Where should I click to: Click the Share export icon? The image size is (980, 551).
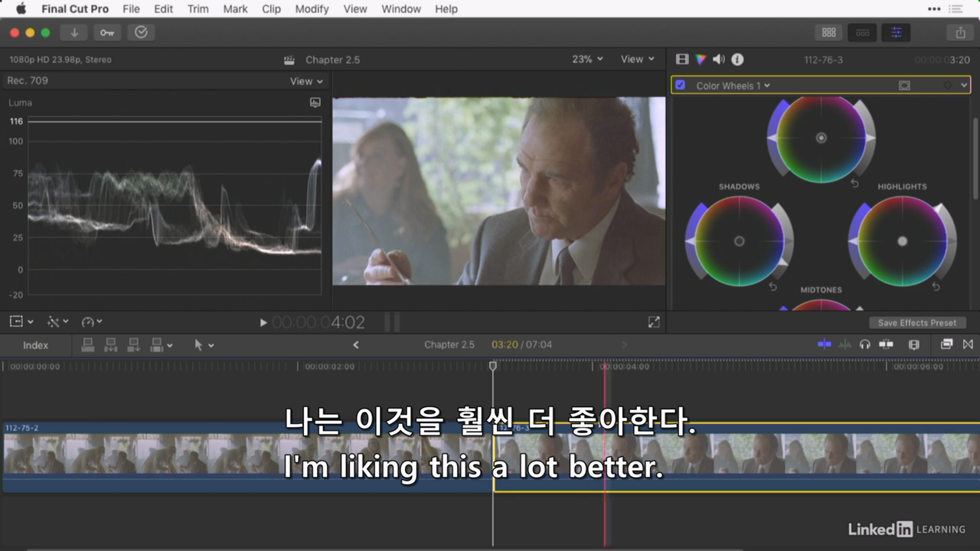960,32
